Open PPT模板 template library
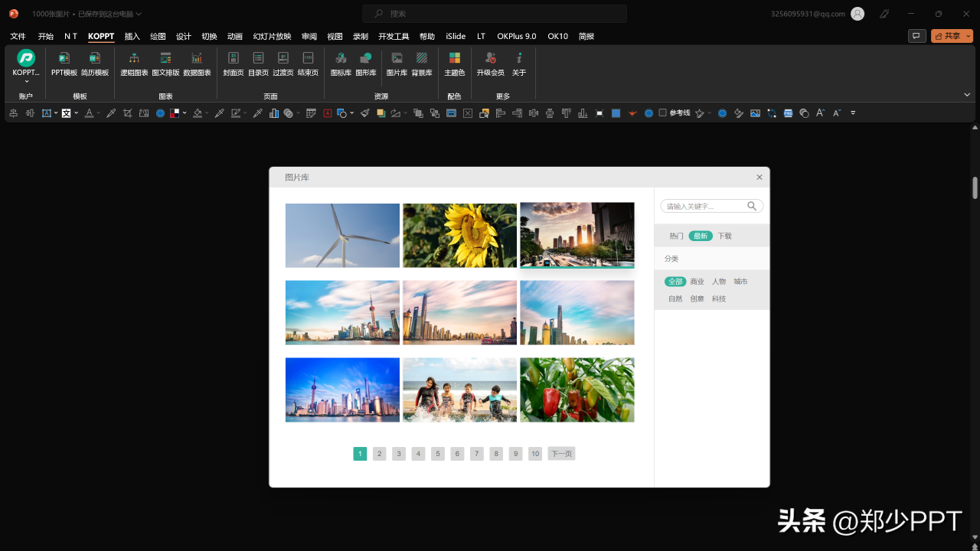This screenshot has width=980, height=551. pos(64,64)
